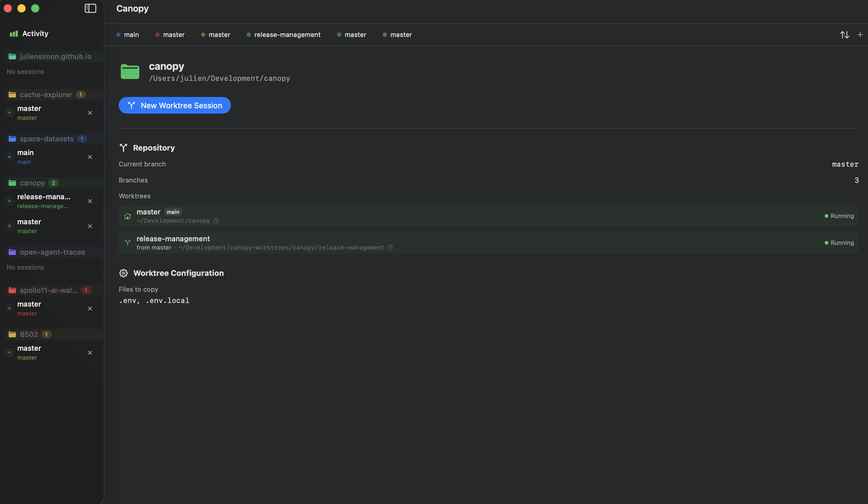Copy the release-management worktree path
The width and height of the screenshot is (868, 504).
(390, 248)
